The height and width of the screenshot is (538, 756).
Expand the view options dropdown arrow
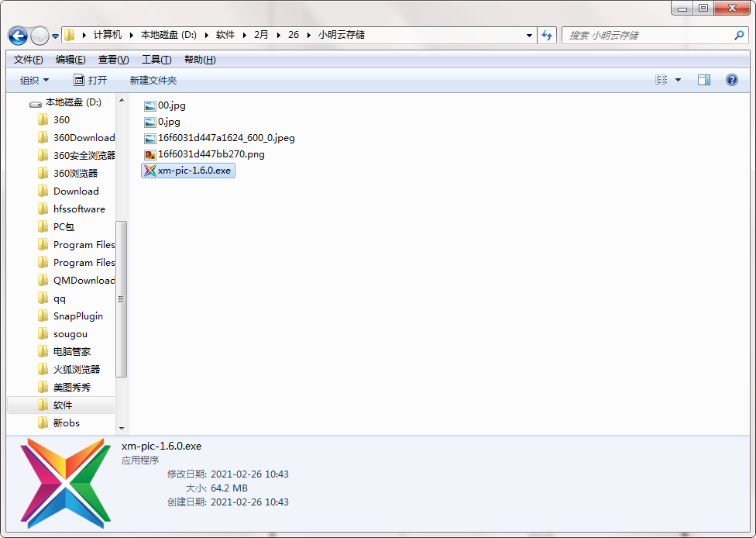coord(678,80)
